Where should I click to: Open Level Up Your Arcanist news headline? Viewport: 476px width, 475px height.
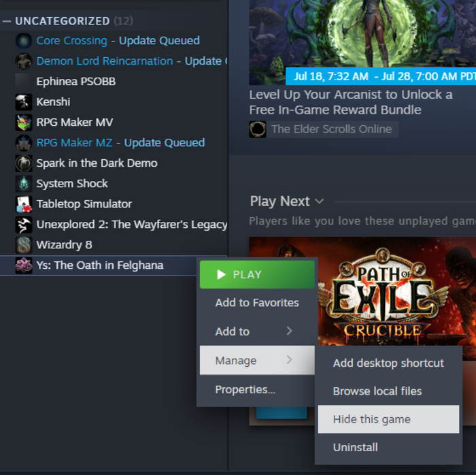coord(351,102)
